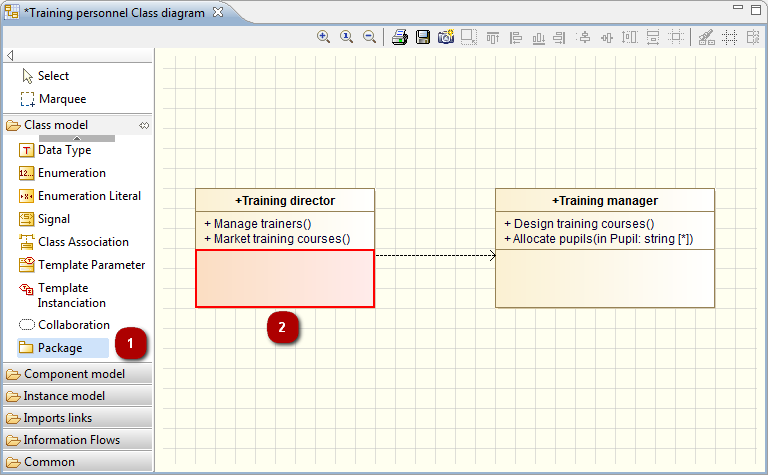Viewport: 768px width, 475px height.
Task: Select the Data Type palette tool
Action: [x=64, y=150]
